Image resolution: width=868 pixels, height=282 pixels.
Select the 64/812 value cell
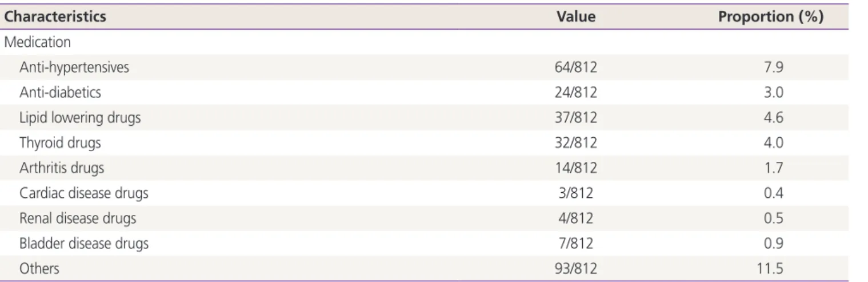[577, 67]
